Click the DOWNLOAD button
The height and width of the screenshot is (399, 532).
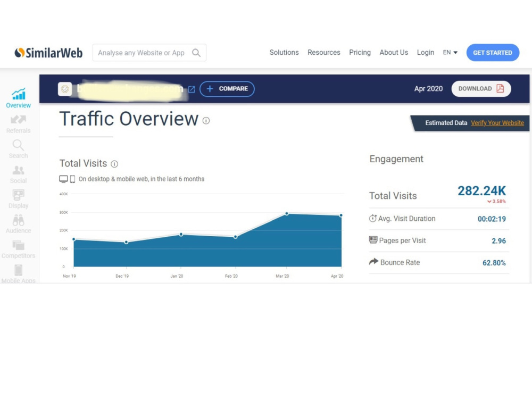pos(481,89)
